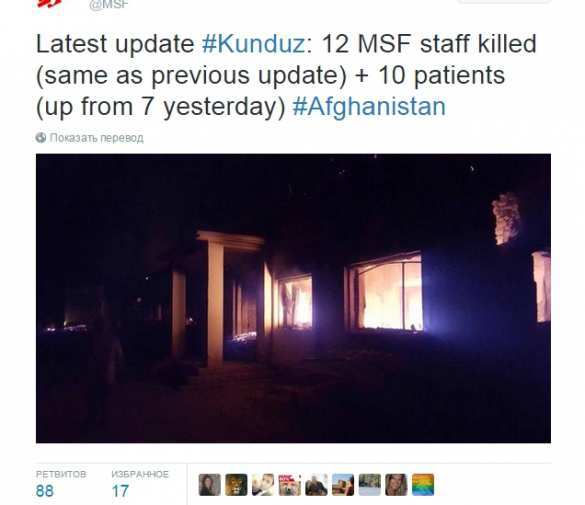The width and height of the screenshot is (585, 505).
Task: Open the @MSF handle link
Action: (x=109, y=4)
